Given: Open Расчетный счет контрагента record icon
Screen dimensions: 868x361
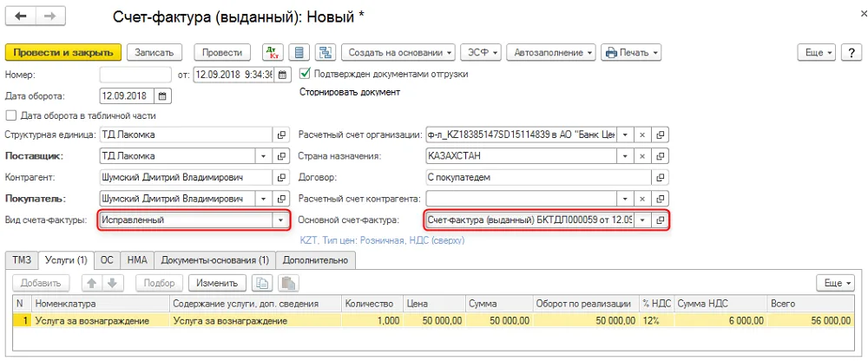Looking at the screenshot, I should tap(660, 199).
